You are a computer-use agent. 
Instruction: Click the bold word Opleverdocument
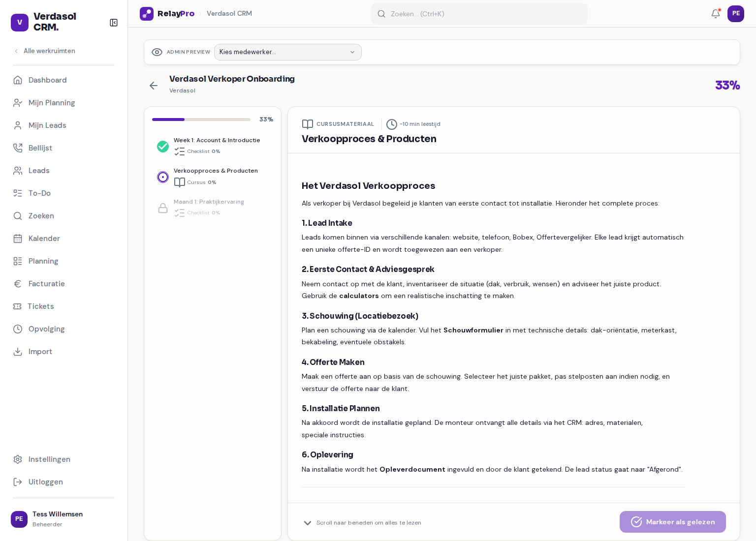(x=412, y=470)
